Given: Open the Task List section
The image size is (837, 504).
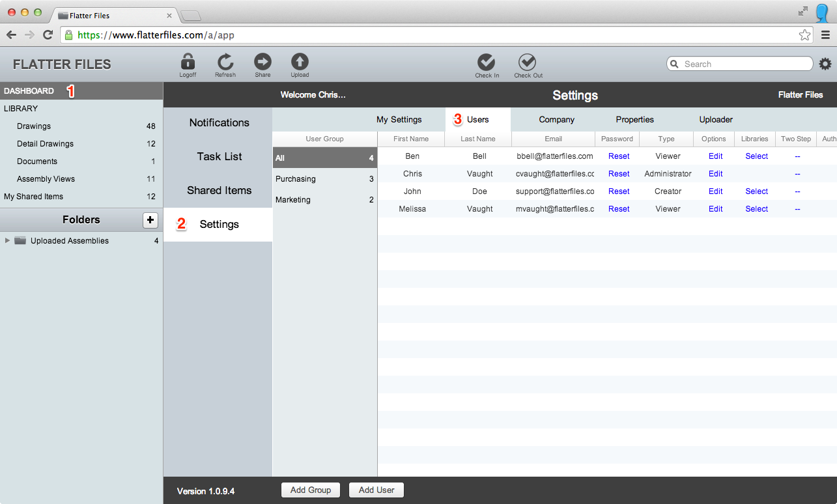Looking at the screenshot, I should 218,157.
